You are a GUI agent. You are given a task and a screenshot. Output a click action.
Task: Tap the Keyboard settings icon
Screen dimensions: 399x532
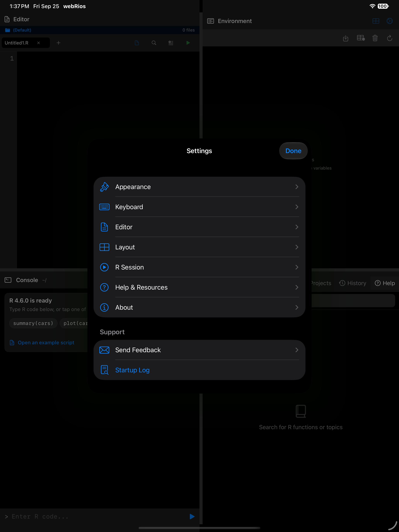click(104, 207)
